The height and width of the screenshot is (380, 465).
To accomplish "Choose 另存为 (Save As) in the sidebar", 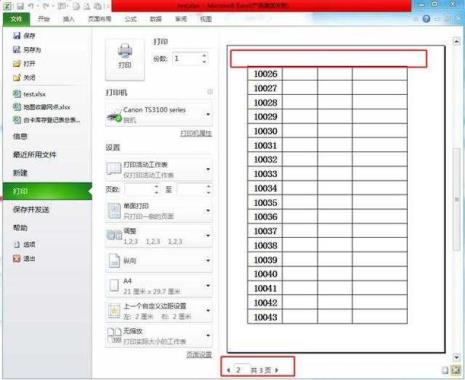I will coord(27,50).
